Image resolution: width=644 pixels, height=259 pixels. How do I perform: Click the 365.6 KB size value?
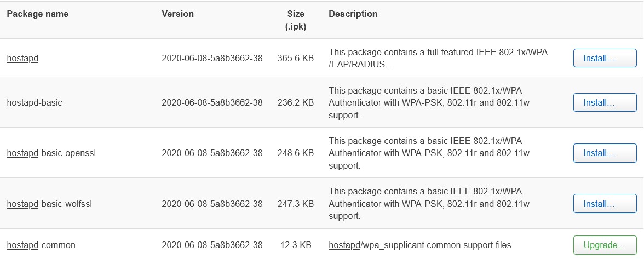click(296, 58)
